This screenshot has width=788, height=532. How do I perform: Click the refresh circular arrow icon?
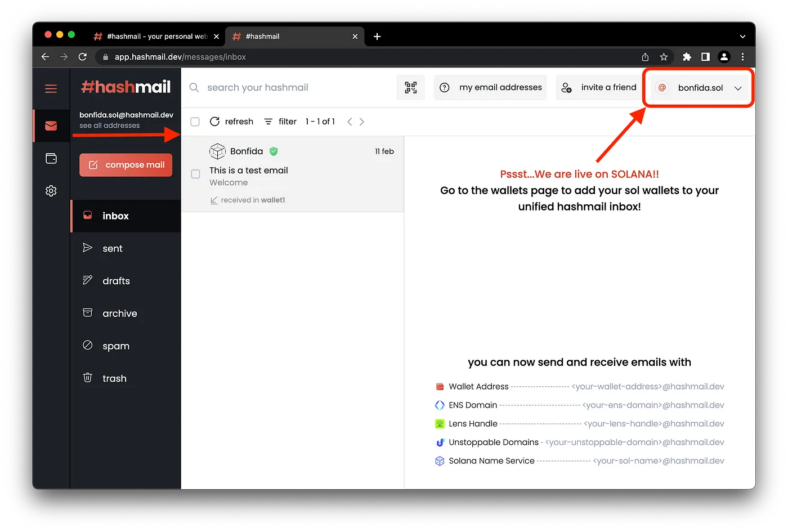tap(214, 122)
